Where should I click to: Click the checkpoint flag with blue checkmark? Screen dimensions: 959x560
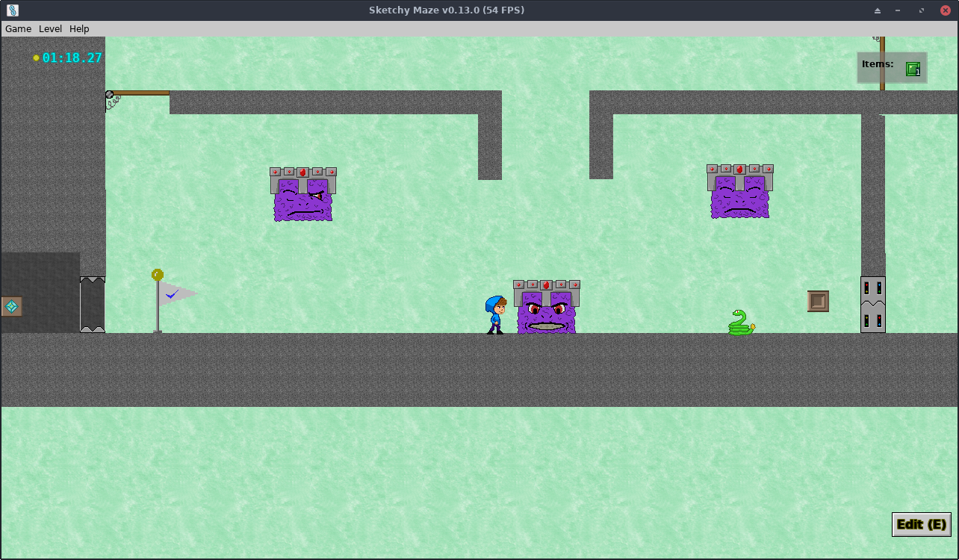(x=172, y=296)
